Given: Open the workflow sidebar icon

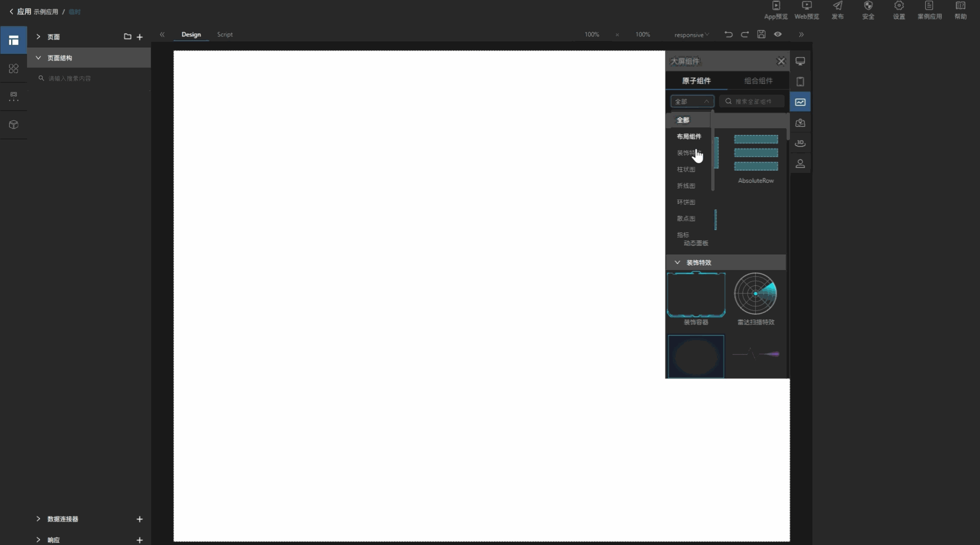Looking at the screenshot, I should [x=14, y=97].
